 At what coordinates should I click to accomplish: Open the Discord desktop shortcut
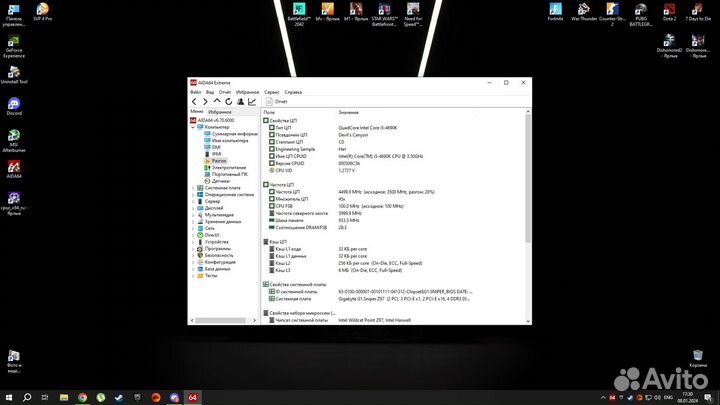[x=14, y=106]
